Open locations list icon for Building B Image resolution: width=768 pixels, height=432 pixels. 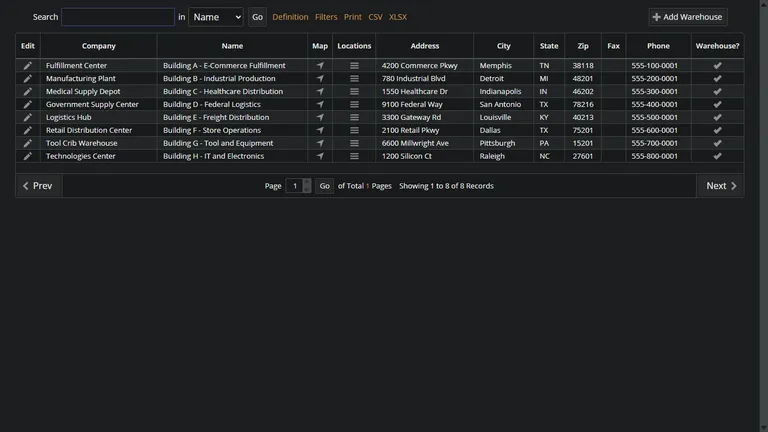pos(354,78)
